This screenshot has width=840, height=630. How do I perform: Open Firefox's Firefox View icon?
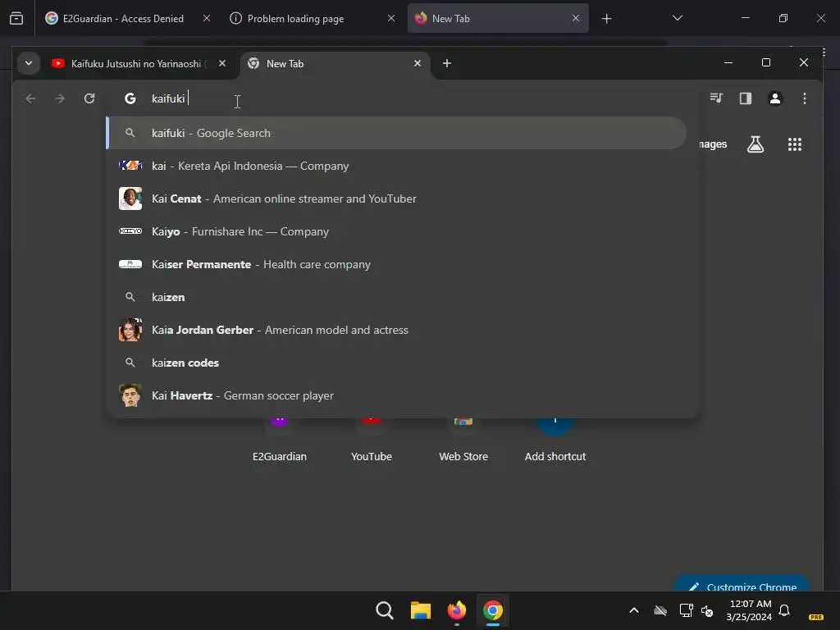tap(16, 19)
